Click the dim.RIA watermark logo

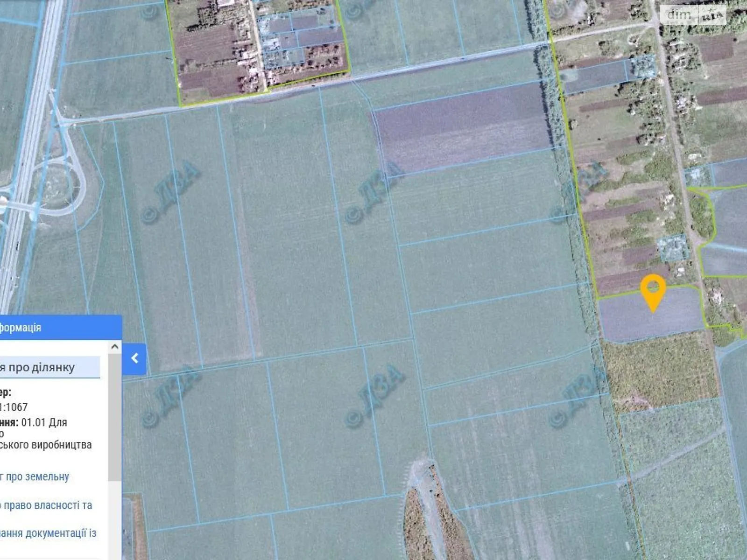click(694, 15)
